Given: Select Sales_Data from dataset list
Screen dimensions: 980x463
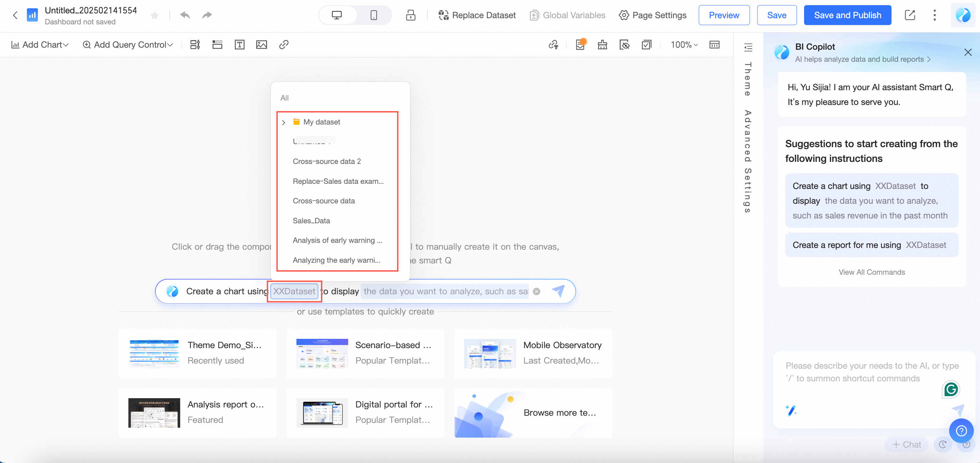Looking at the screenshot, I should [x=311, y=221].
